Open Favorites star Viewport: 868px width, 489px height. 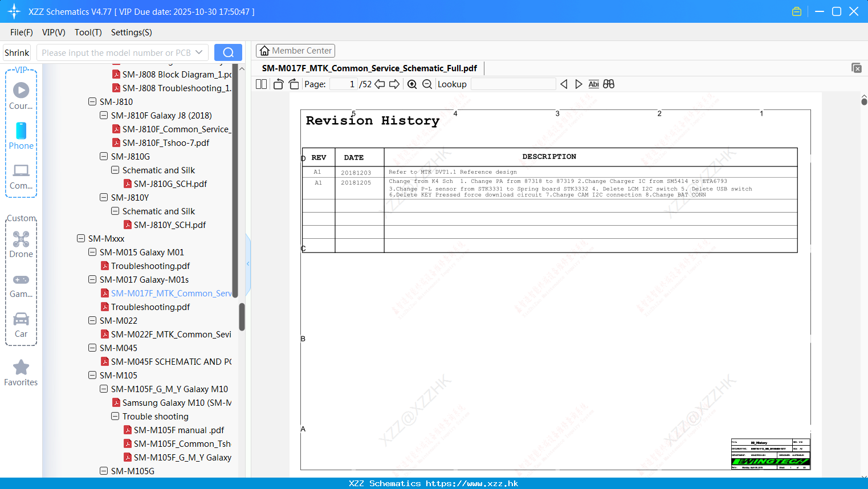21,373
